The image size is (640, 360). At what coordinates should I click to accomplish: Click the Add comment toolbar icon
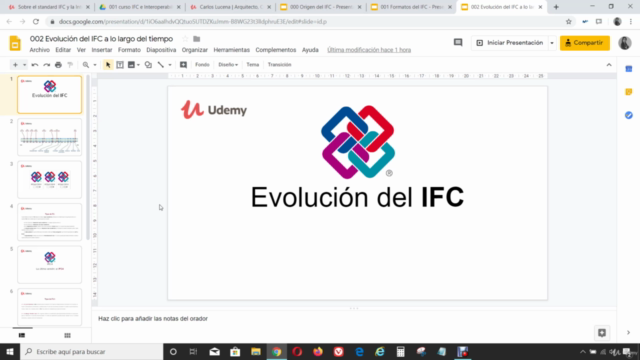click(x=183, y=64)
